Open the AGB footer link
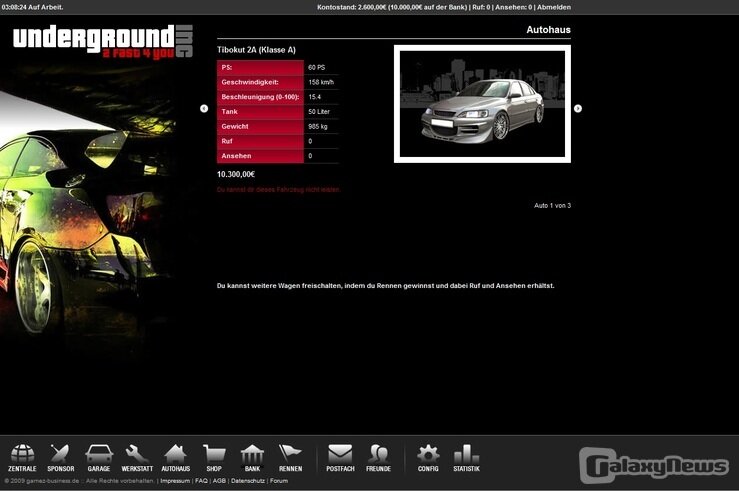 tap(219, 481)
